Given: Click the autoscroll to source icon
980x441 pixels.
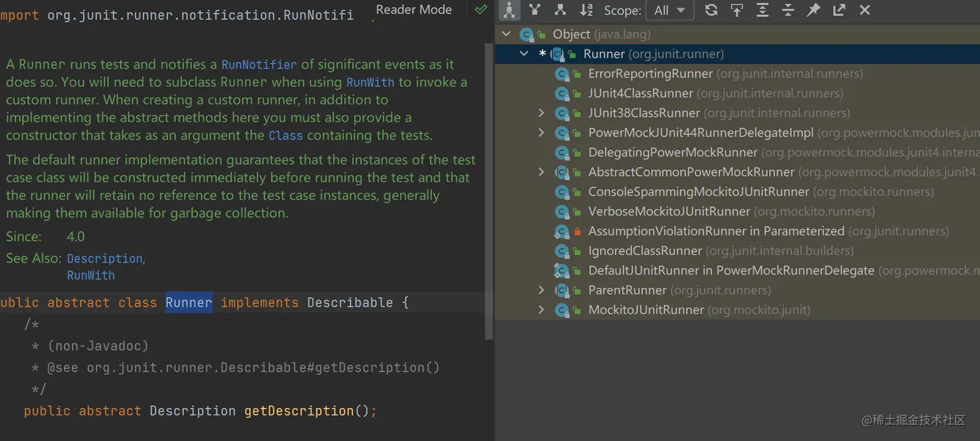Looking at the screenshot, I should point(737,10).
